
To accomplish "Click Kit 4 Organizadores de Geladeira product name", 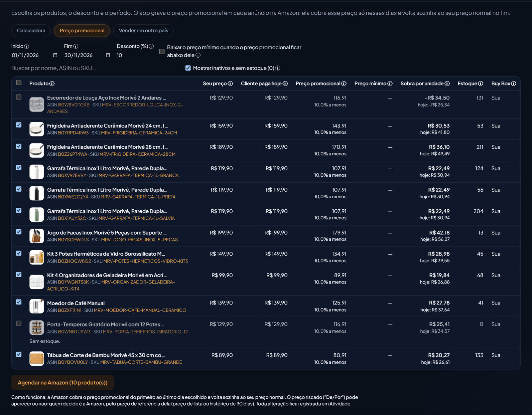I will 107,275.
